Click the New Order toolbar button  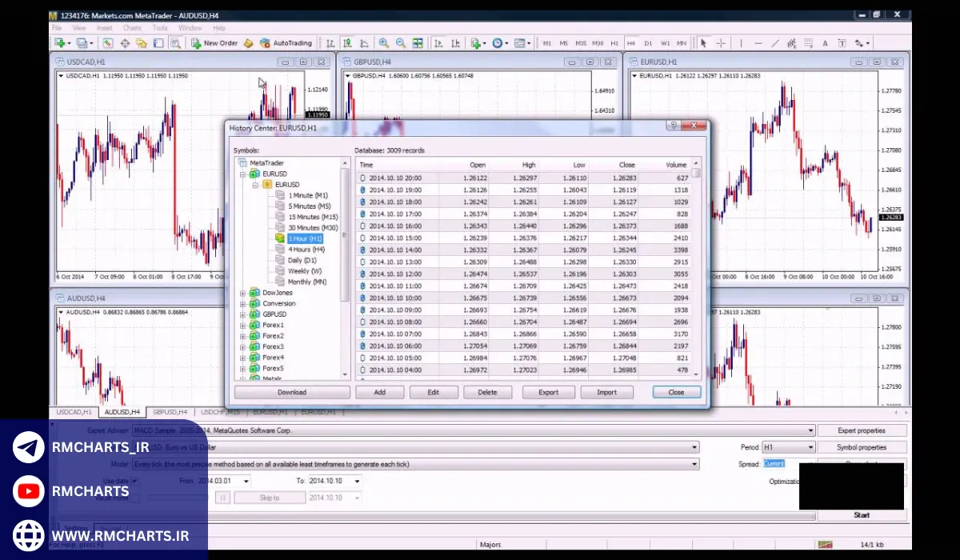pos(214,43)
